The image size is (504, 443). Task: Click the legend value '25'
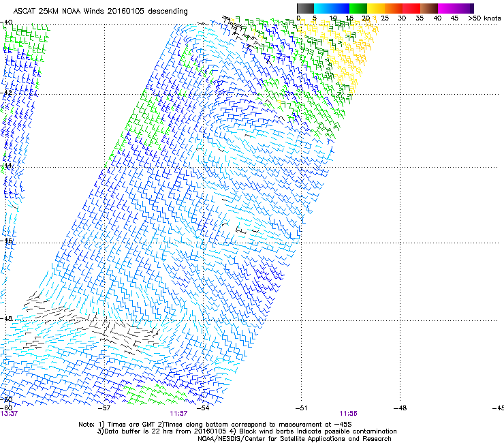(x=384, y=18)
